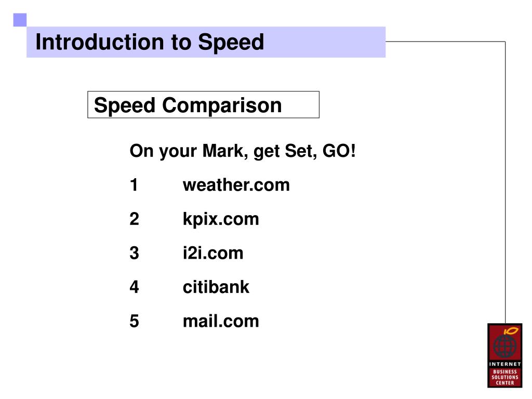Click the 'On your Mark, get Set, GO!' line
Image resolution: width=532 pixels, height=399 pixels.
(243, 151)
